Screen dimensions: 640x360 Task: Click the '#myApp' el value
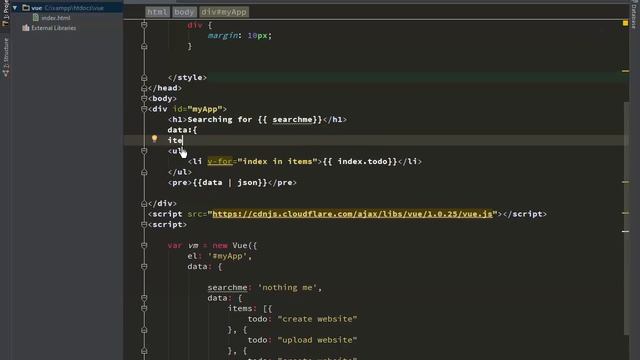(228, 256)
